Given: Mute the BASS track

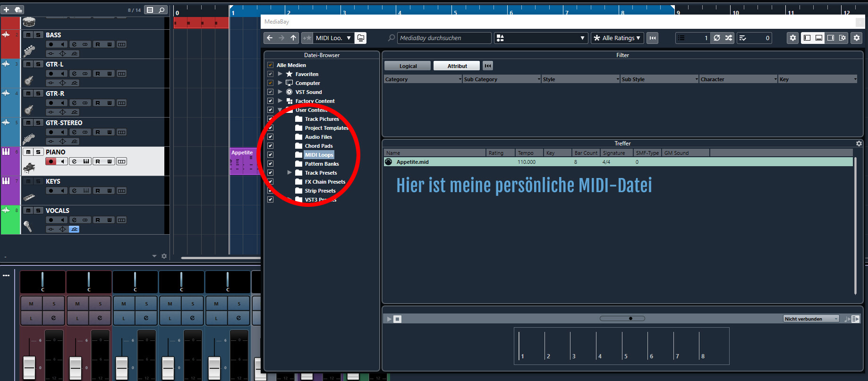Looking at the screenshot, I should pyautogui.click(x=28, y=35).
